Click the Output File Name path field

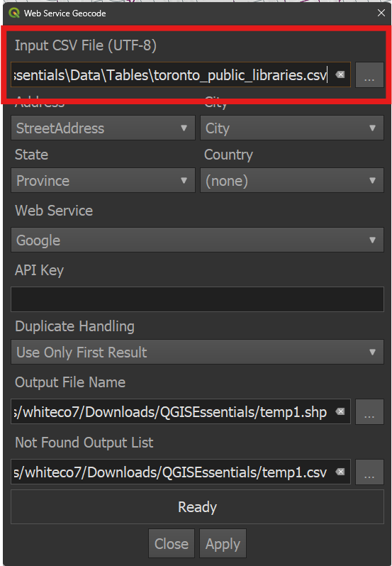click(181, 411)
